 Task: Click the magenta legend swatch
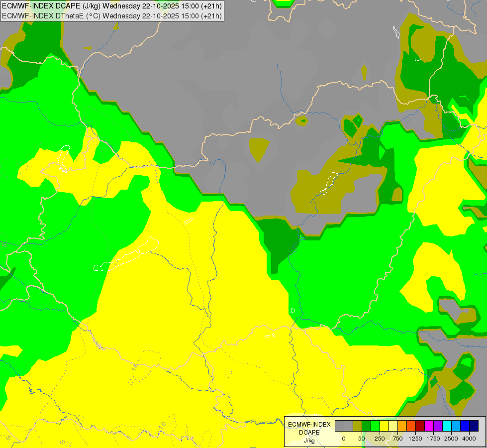pos(429,426)
